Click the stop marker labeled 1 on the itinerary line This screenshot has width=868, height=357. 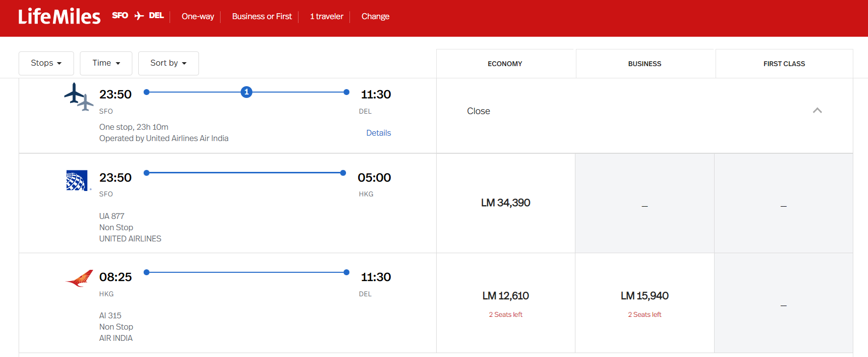(x=247, y=92)
